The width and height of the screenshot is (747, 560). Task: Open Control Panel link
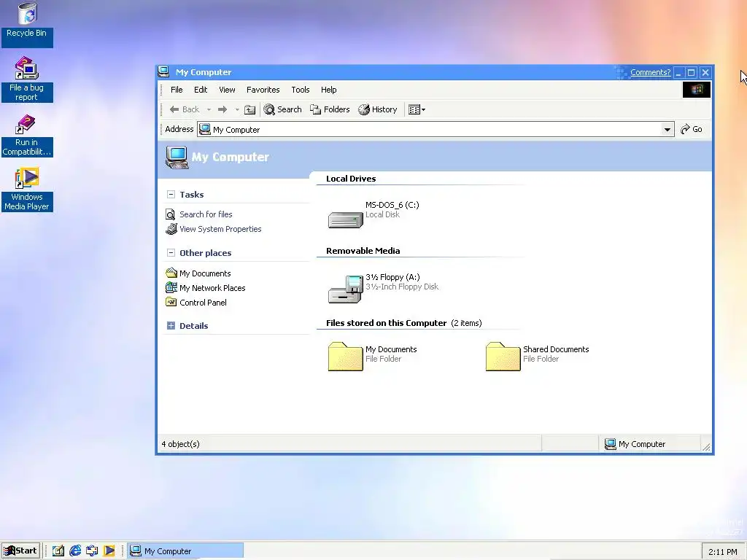point(203,303)
